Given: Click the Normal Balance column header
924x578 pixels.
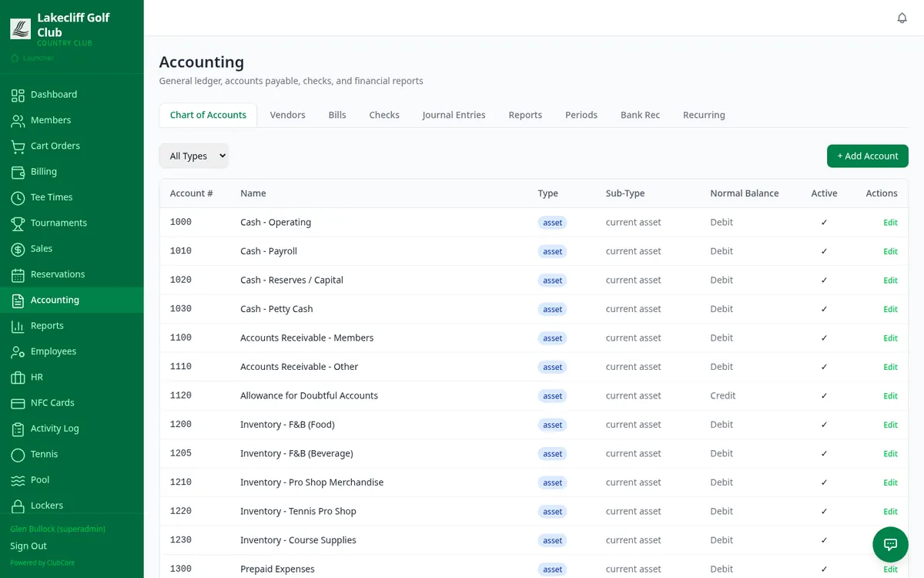Looking at the screenshot, I should (x=745, y=193).
